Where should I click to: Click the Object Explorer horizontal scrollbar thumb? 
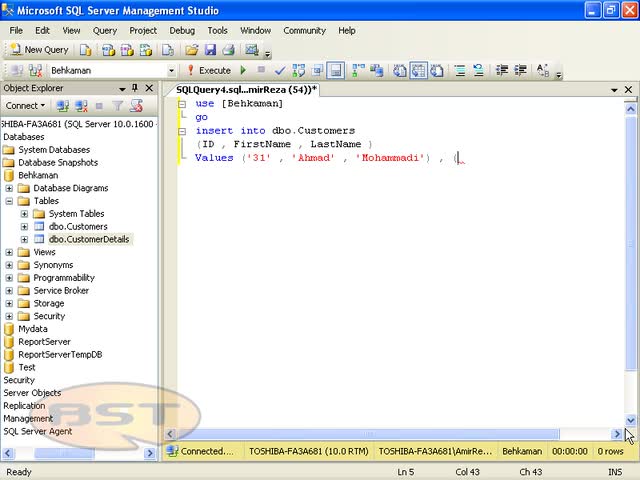tap(64, 453)
